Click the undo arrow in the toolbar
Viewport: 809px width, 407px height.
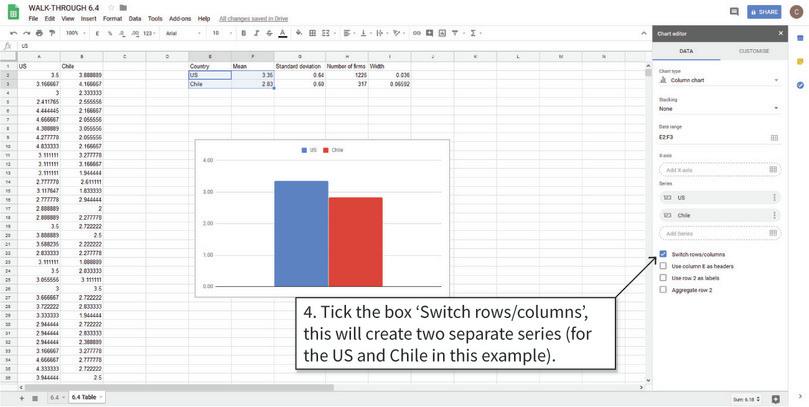[x=14, y=33]
